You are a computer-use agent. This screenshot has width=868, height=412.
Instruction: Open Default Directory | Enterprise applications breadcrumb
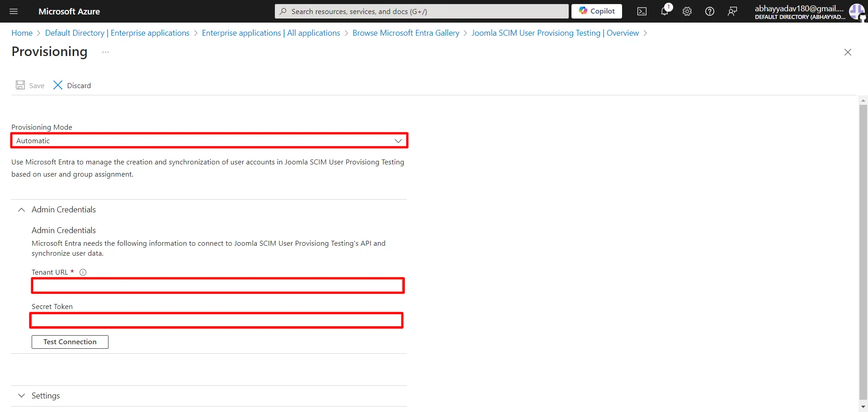[117, 33]
